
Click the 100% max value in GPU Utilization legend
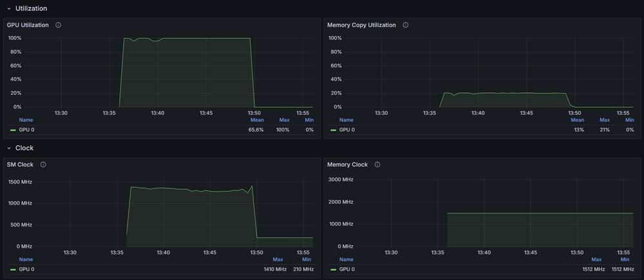click(282, 130)
